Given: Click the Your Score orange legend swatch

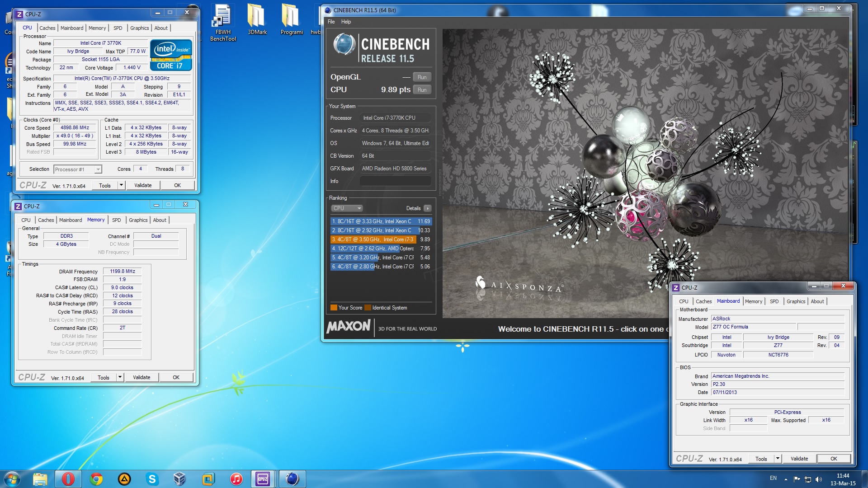Looking at the screenshot, I should (334, 308).
